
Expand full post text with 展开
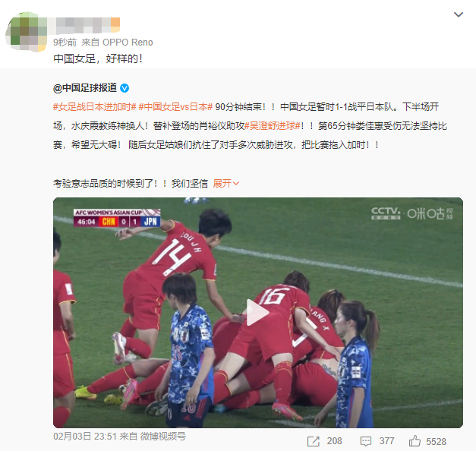click(222, 184)
